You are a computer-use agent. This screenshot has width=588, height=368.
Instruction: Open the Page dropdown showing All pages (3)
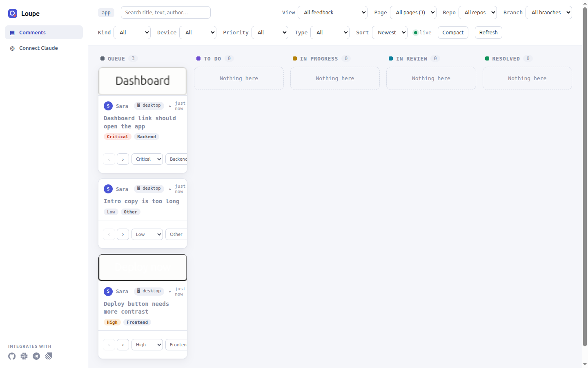(x=413, y=12)
